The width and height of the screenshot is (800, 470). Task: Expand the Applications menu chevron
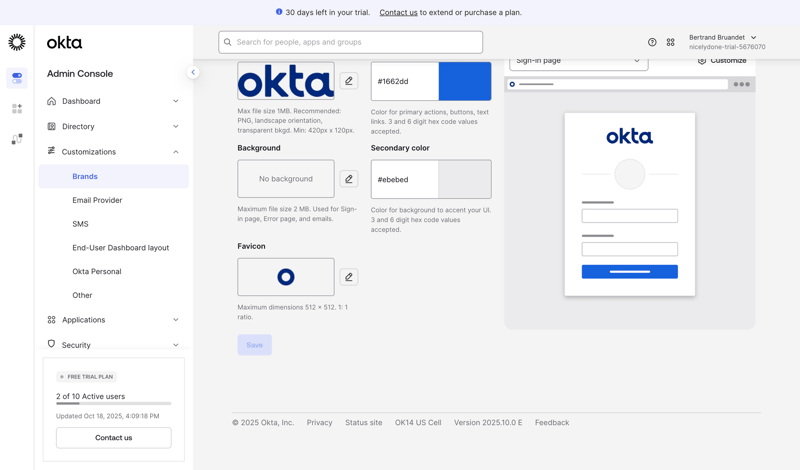176,319
